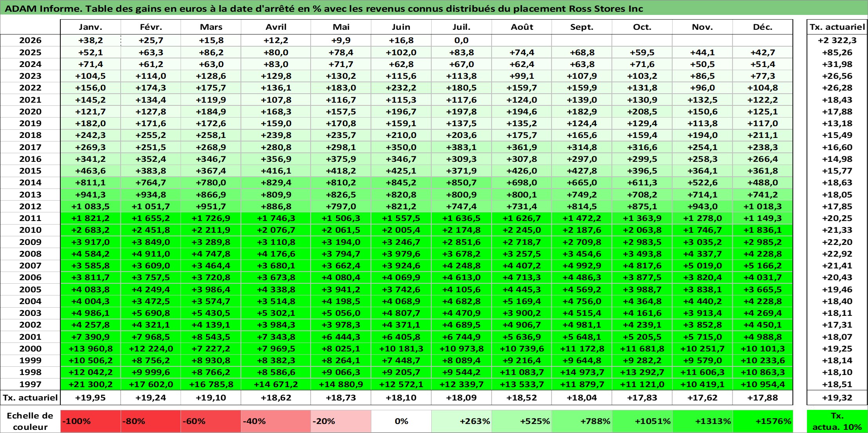Click the June 2025 value '+102,0'
The height and width of the screenshot is (433, 868).
[401, 53]
